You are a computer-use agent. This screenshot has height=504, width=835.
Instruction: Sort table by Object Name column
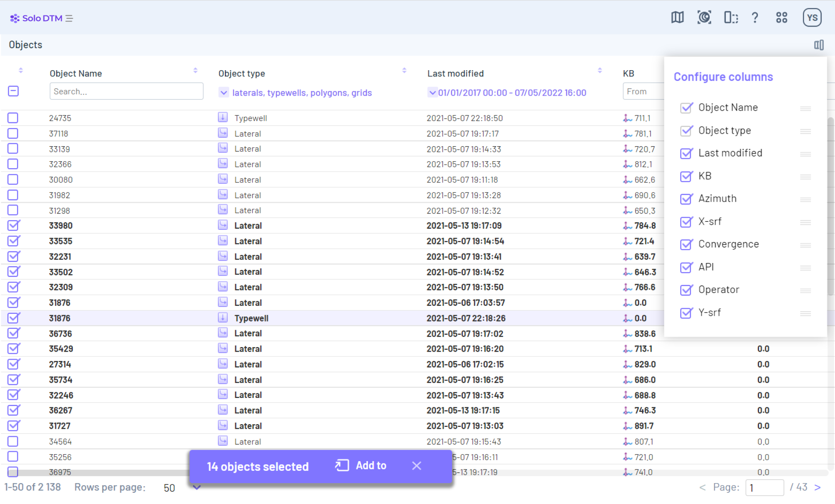(x=196, y=71)
